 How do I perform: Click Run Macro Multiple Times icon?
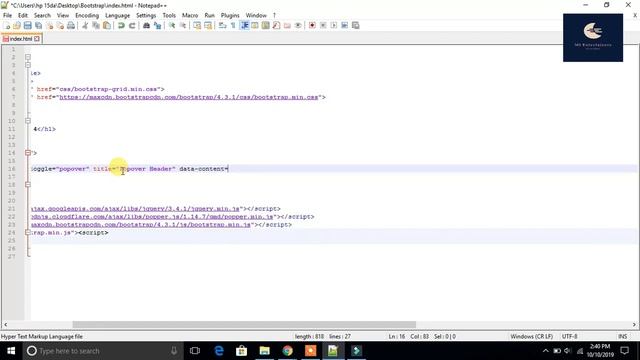(344, 25)
